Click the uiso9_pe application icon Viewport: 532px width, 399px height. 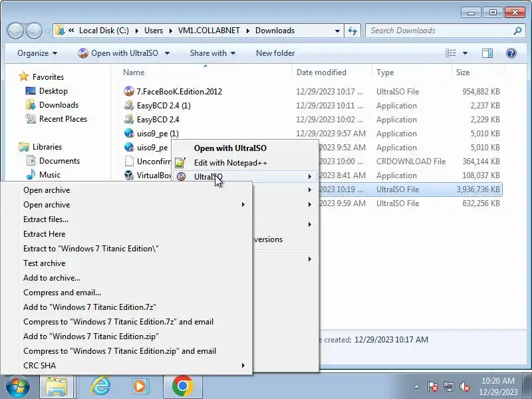(129, 147)
